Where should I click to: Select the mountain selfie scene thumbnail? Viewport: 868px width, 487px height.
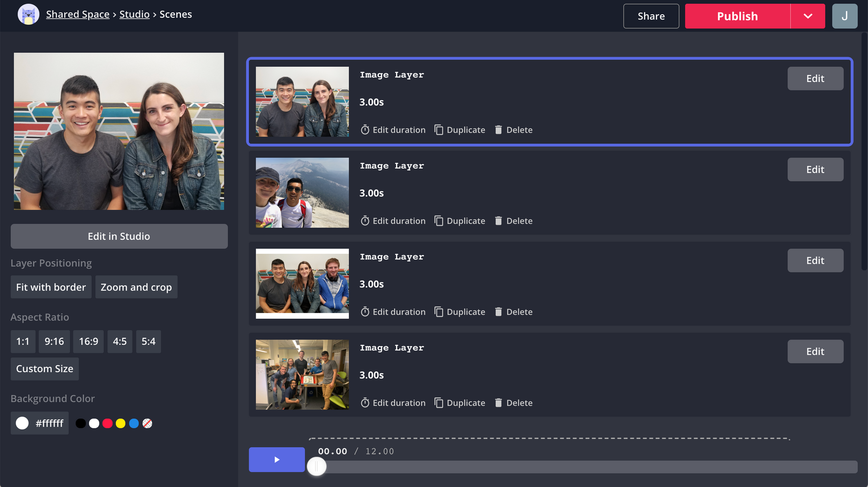coord(302,193)
